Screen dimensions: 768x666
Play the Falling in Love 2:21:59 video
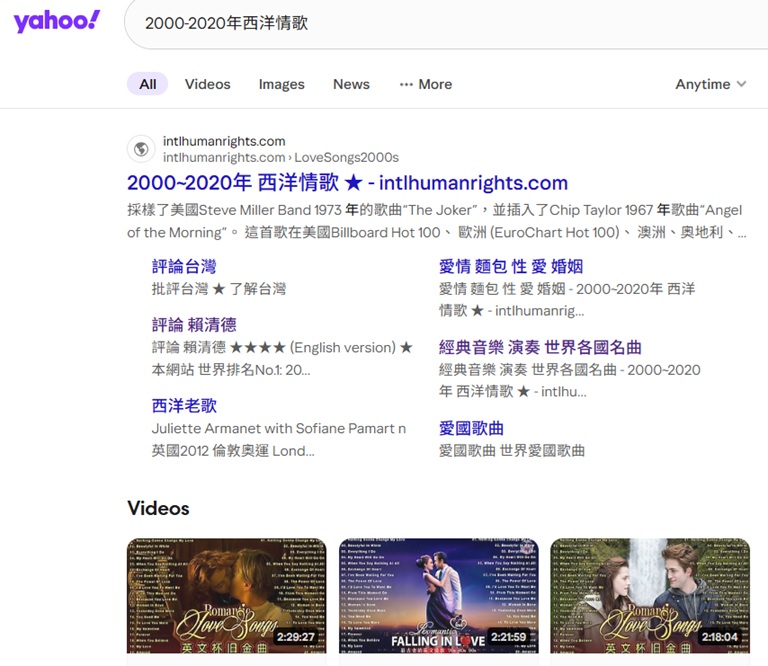tap(438, 596)
